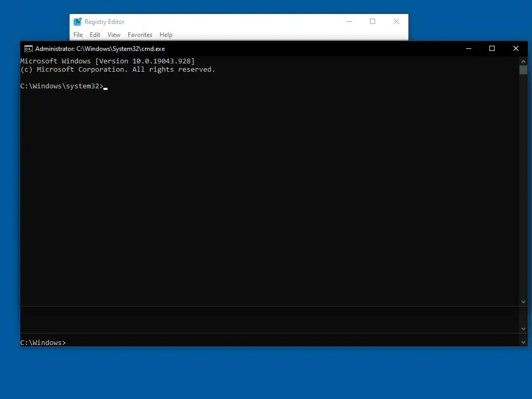Click the Administrator cmd.exe title text

pyautogui.click(x=100, y=49)
